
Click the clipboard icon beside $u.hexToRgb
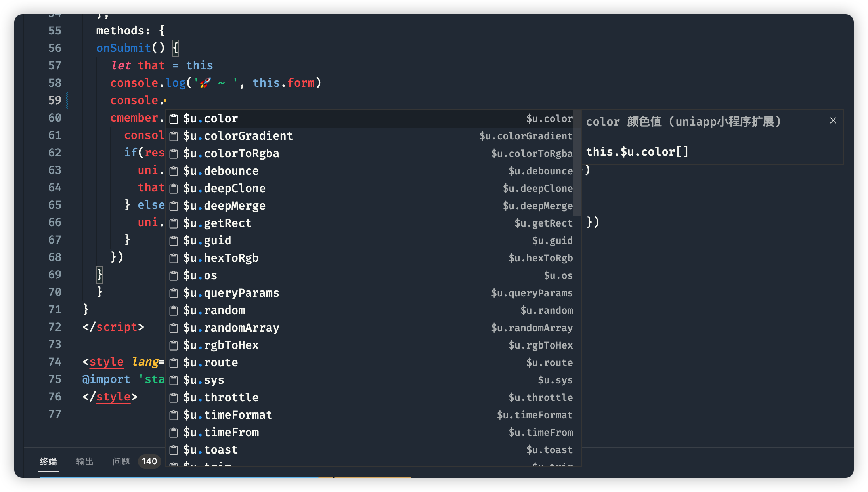pos(173,258)
